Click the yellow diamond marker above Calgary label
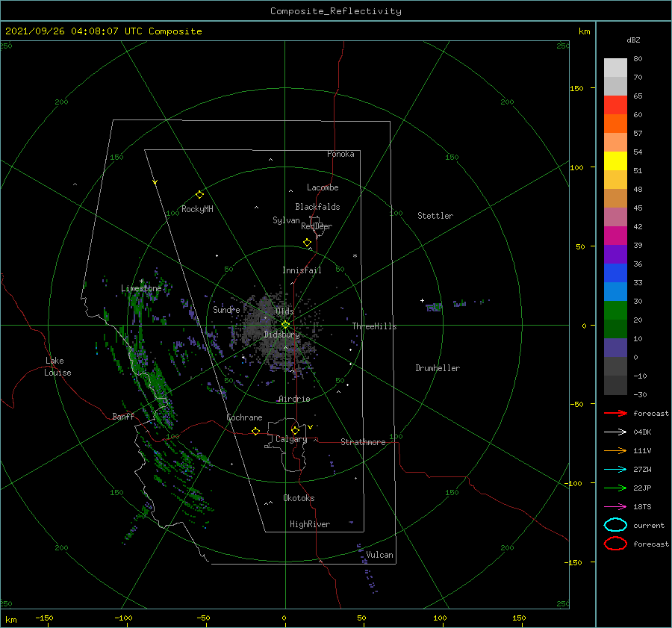Screen dimensions: 672x628 [x=295, y=430]
